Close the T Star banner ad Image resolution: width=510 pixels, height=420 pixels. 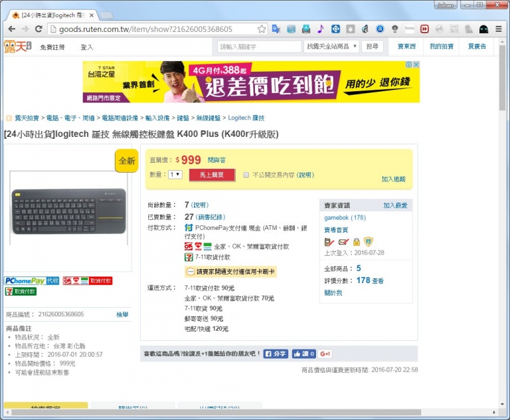click(416, 64)
